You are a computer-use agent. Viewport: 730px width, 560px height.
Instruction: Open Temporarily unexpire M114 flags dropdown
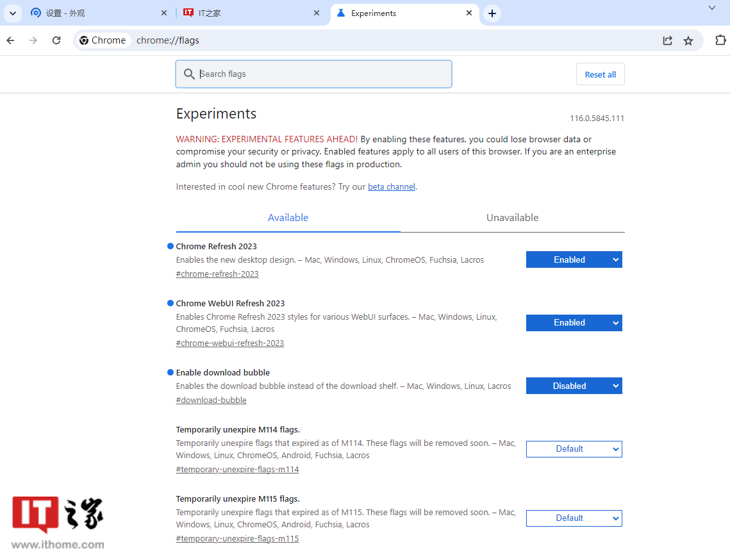574,449
